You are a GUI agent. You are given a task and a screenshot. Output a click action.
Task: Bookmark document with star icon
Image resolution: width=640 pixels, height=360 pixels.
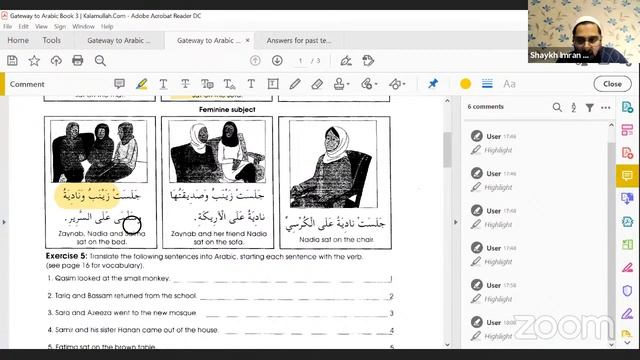point(34,61)
